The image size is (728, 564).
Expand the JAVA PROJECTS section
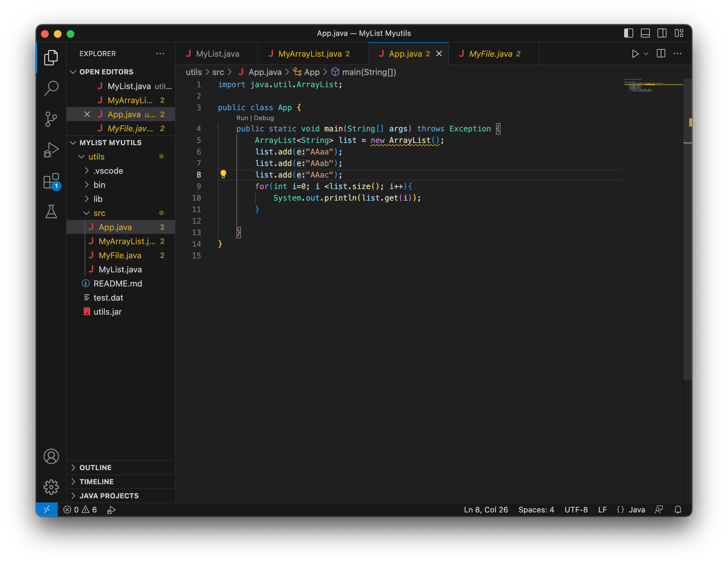pos(121,496)
